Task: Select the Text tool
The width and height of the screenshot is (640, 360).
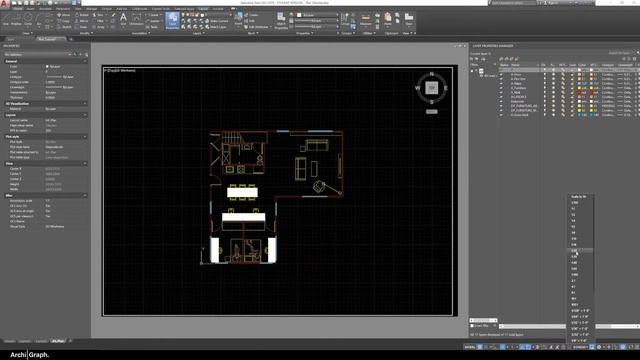Action: [123, 19]
